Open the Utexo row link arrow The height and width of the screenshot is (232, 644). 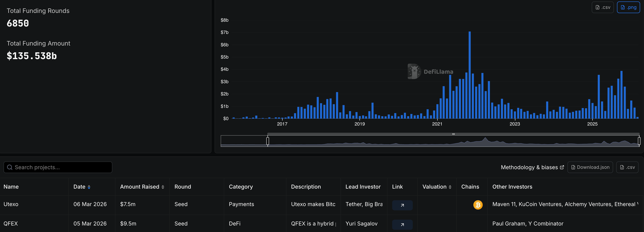tap(402, 205)
